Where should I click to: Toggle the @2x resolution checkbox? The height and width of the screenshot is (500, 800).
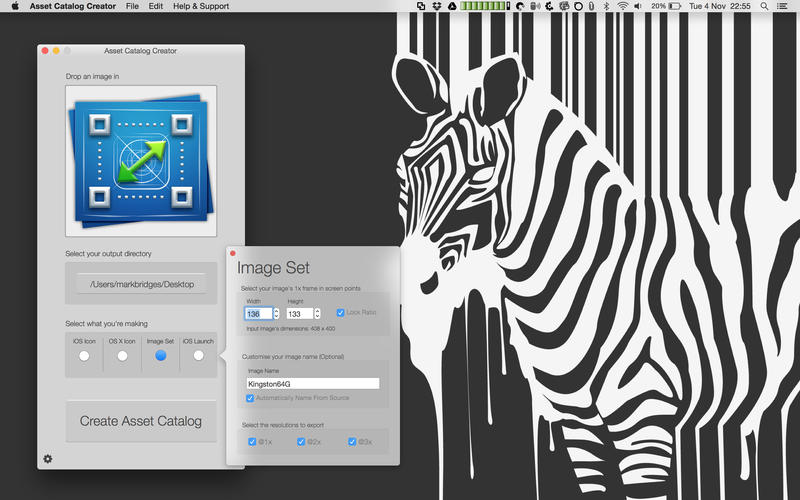click(x=301, y=442)
